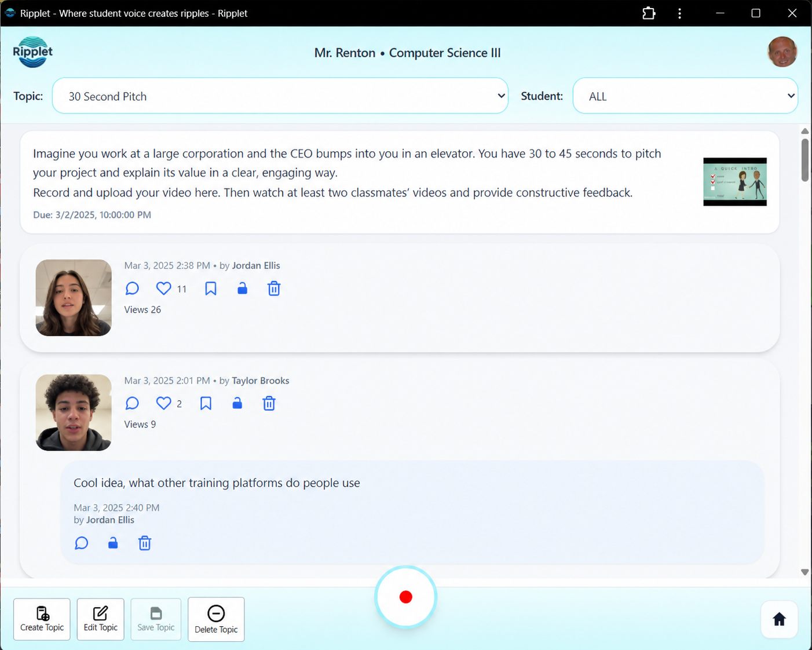Click the 'Taylor Brooks' author name
812x650 pixels.
(x=261, y=381)
